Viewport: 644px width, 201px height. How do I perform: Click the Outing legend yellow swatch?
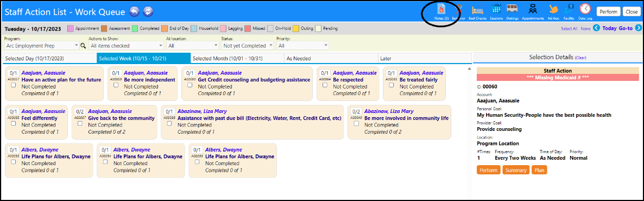[x=296, y=29]
